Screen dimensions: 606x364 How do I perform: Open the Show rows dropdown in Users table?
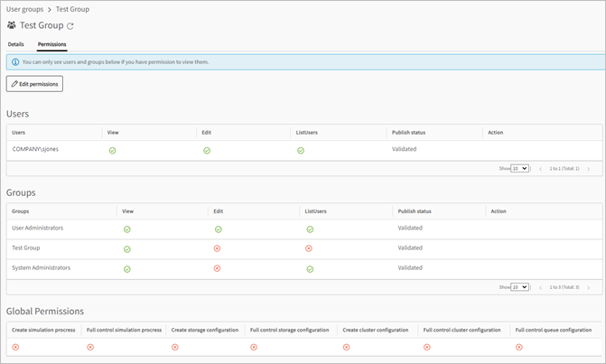pos(519,169)
